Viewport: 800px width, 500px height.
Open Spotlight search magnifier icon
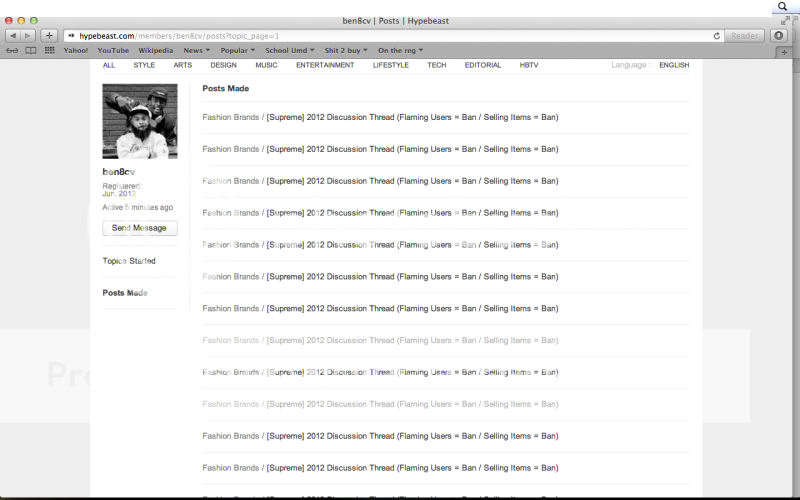click(782, 7)
